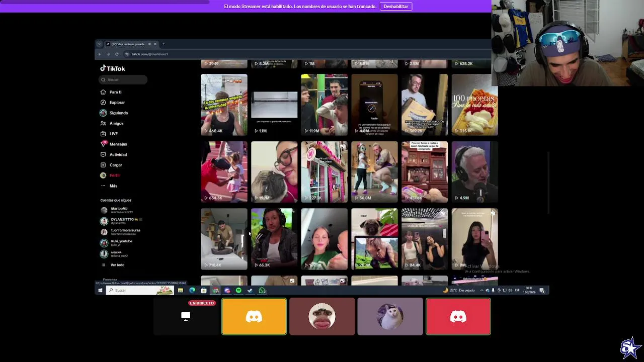
Task: Open the browser tab search chevron
Action: pos(99,44)
